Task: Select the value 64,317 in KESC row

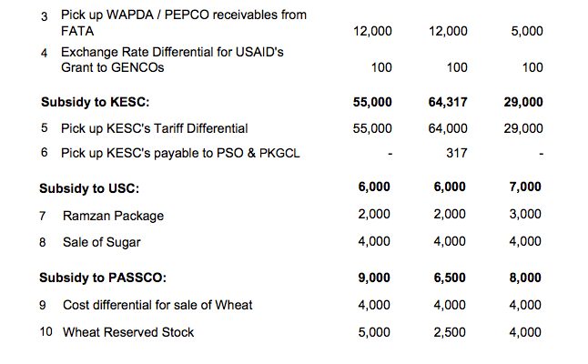Action: (448, 102)
